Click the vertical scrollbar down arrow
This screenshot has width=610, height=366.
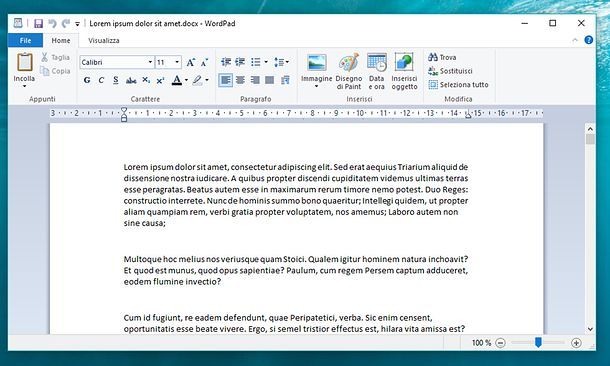(590, 329)
